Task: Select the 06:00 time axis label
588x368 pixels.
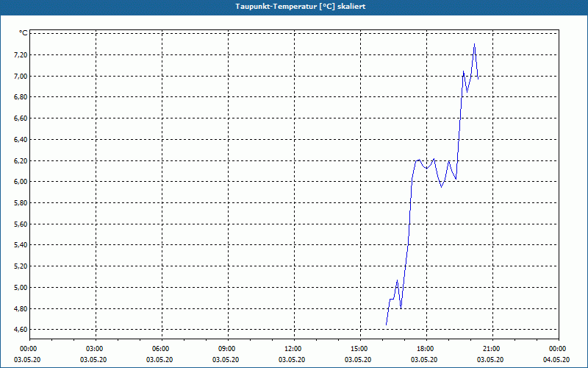Action: click(x=160, y=349)
